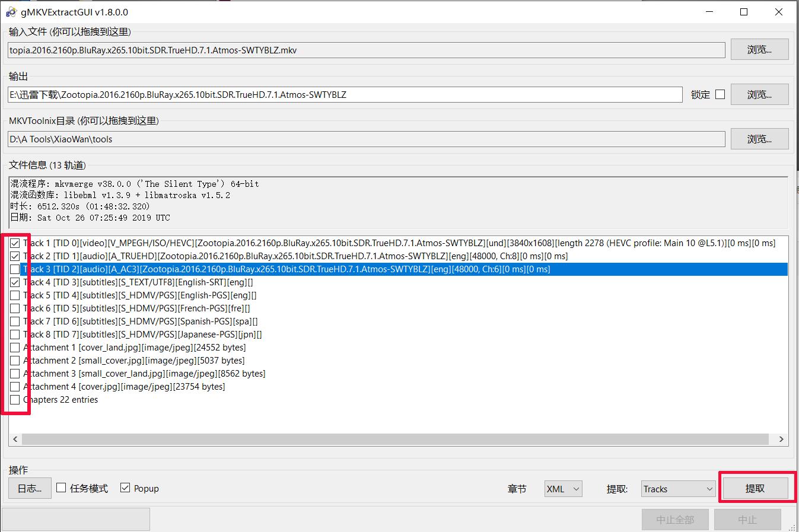
Task: Click the mkvmerge v38.0.0 info line
Action: click(x=135, y=184)
